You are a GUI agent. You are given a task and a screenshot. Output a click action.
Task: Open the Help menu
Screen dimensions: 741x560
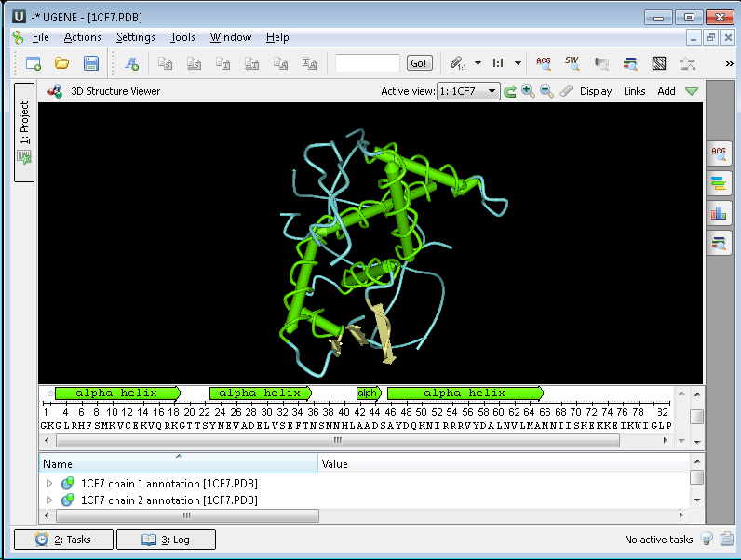pyautogui.click(x=277, y=37)
